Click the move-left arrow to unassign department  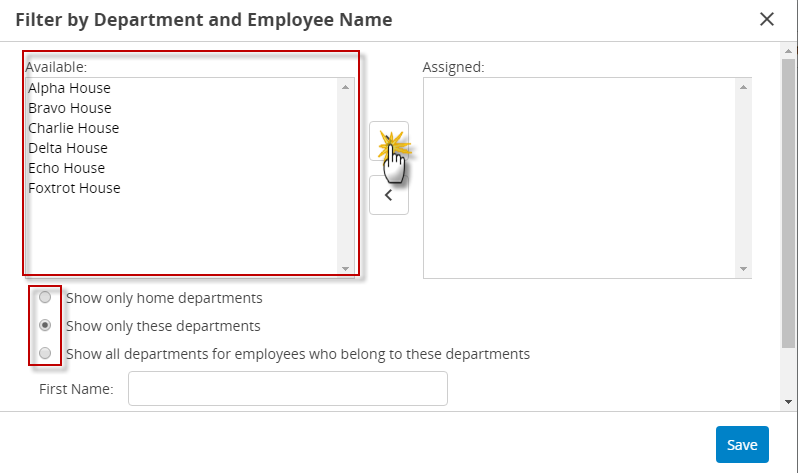click(389, 195)
